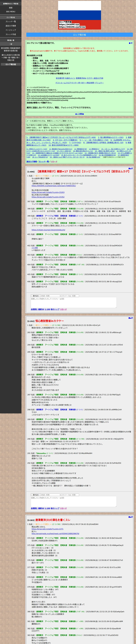Open the 唐澤貴洋(3)の渾名を書くスレ thread title
This screenshot has height=644, width=136.
(53, 520)
